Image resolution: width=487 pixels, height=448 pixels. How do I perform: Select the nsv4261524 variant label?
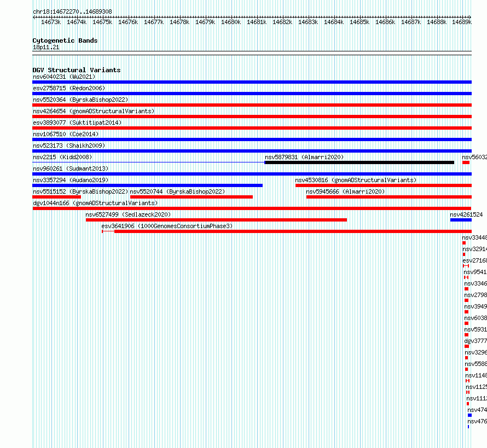(x=466, y=214)
